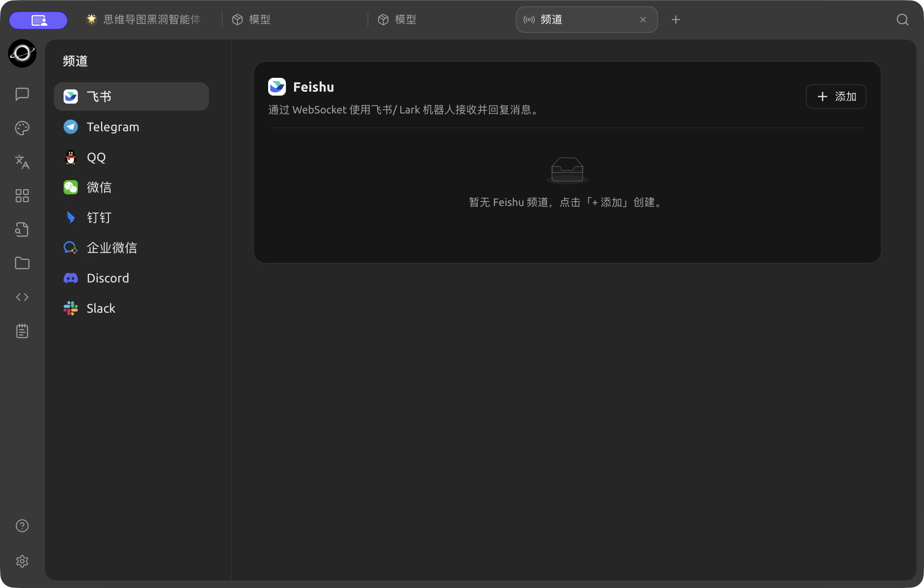This screenshot has height=588, width=924.
Task: Open the apps grid sidebar icon
Action: 22,196
